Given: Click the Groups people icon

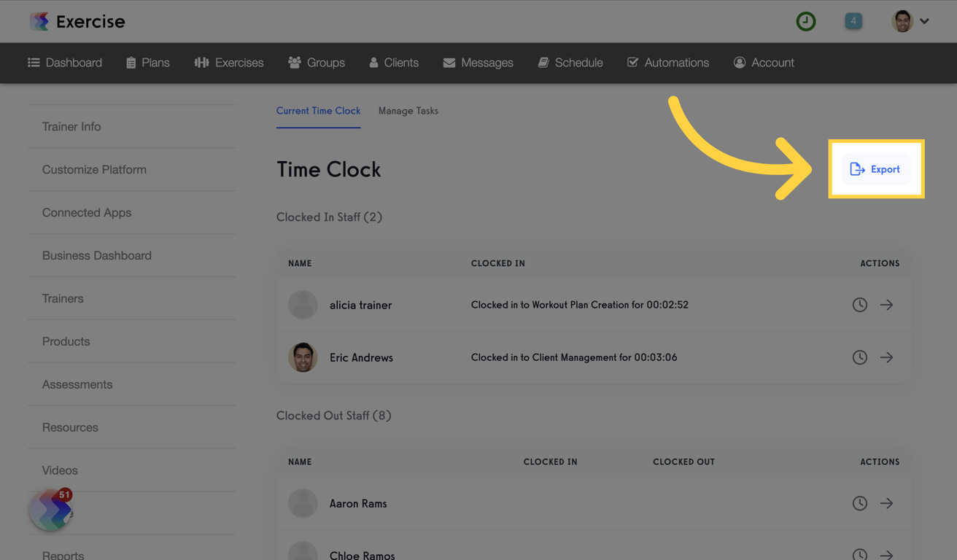Looking at the screenshot, I should click(x=295, y=63).
